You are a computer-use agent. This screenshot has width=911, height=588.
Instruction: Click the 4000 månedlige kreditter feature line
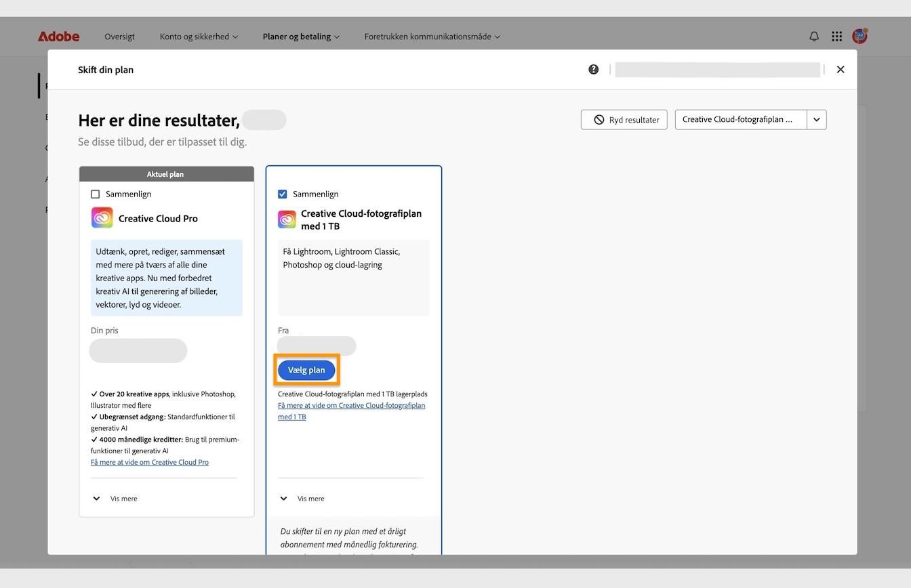(x=165, y=445)
